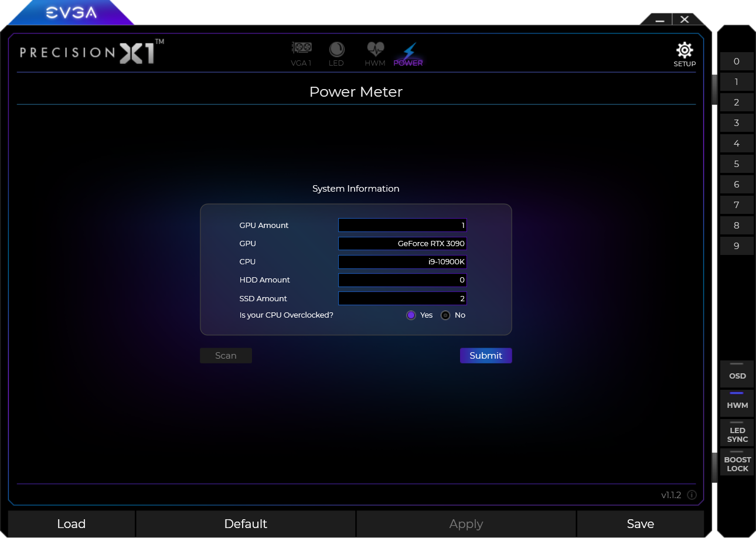Viewport: 756px width, 538px height.
Task: Select profile slot 3
Action: 737,123
